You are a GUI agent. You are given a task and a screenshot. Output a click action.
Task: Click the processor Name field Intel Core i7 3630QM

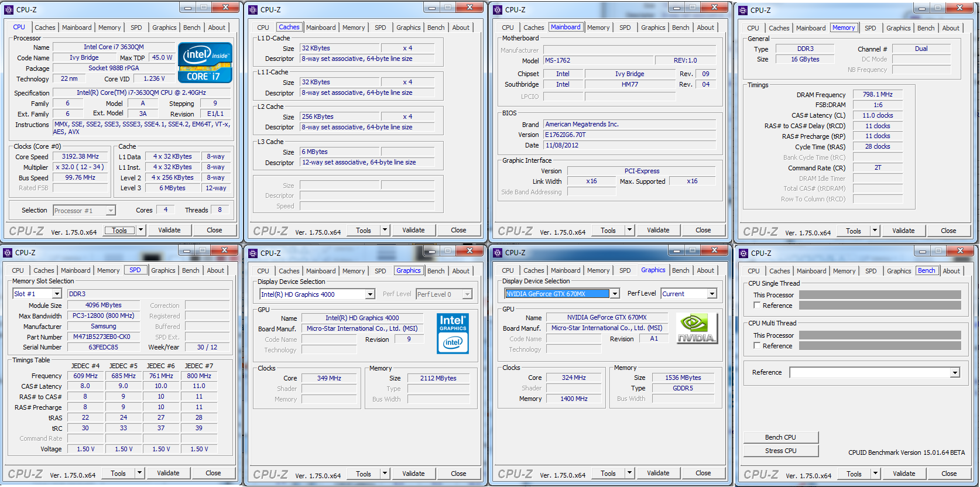tap(114, 47)
